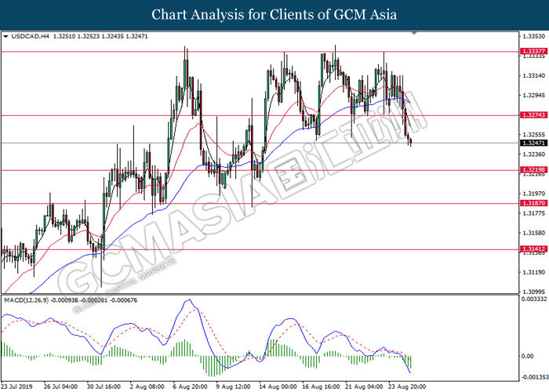This screenshot has width=549, height=392.
Task: Click the 1.31190 price axis value
Action: pos(533,272)
